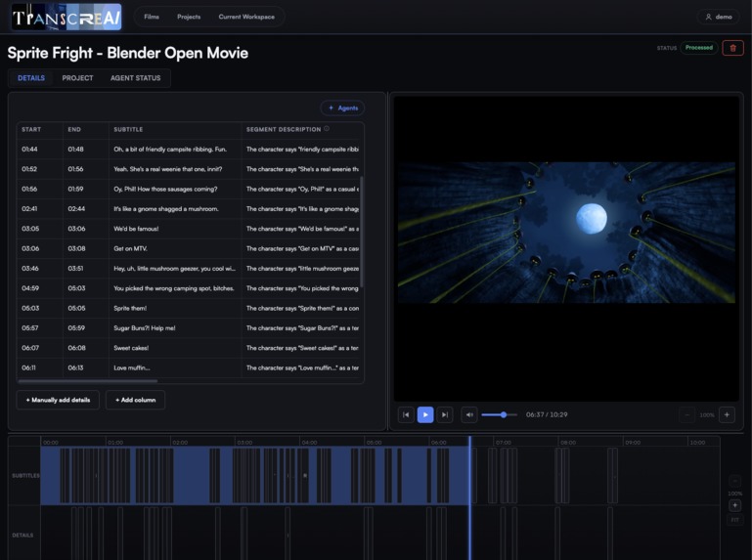This screenshot has height=560, width=752.
Task: Select subtitle 'Oy, Phil! How those sausages coming?'
Action: coord(165,189)
